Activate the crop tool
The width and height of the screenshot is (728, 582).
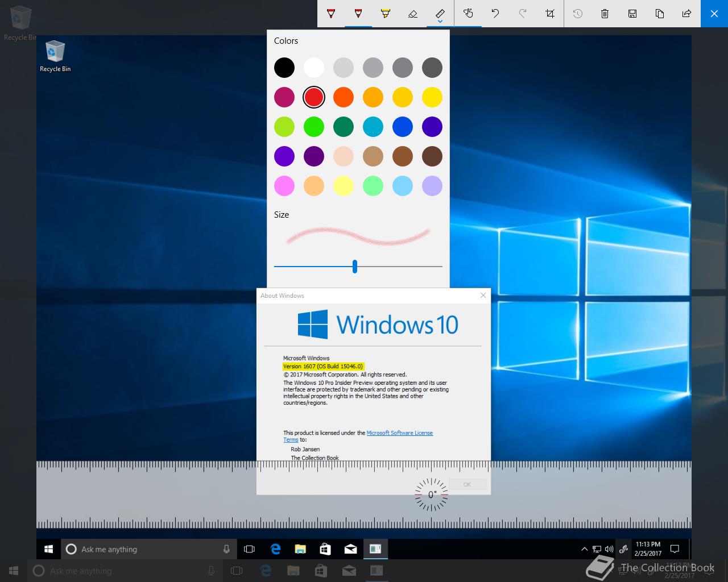click(x=550, y=14)
